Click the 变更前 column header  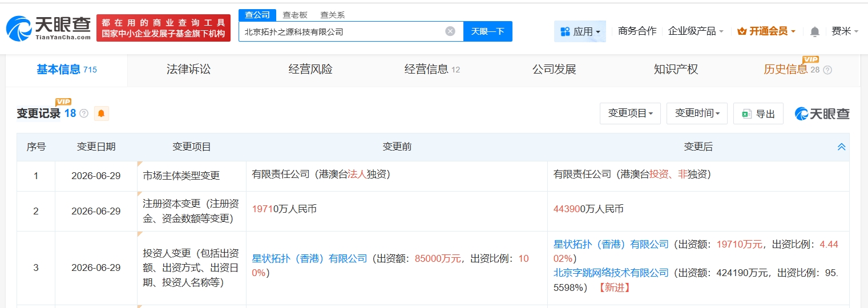[397, 147]
